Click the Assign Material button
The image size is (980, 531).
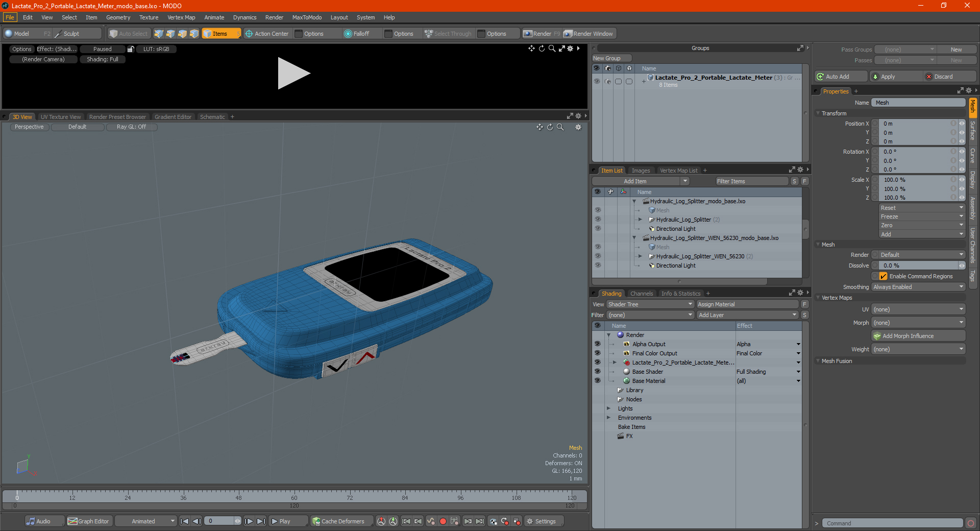pyautogui.click(x=748, y=304)
